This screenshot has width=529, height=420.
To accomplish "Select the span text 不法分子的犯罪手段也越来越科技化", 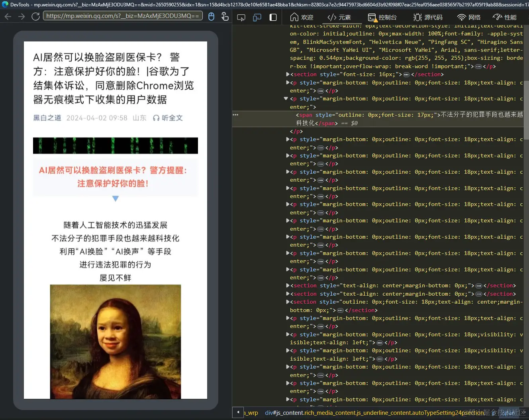I will [x=409, y=119].
